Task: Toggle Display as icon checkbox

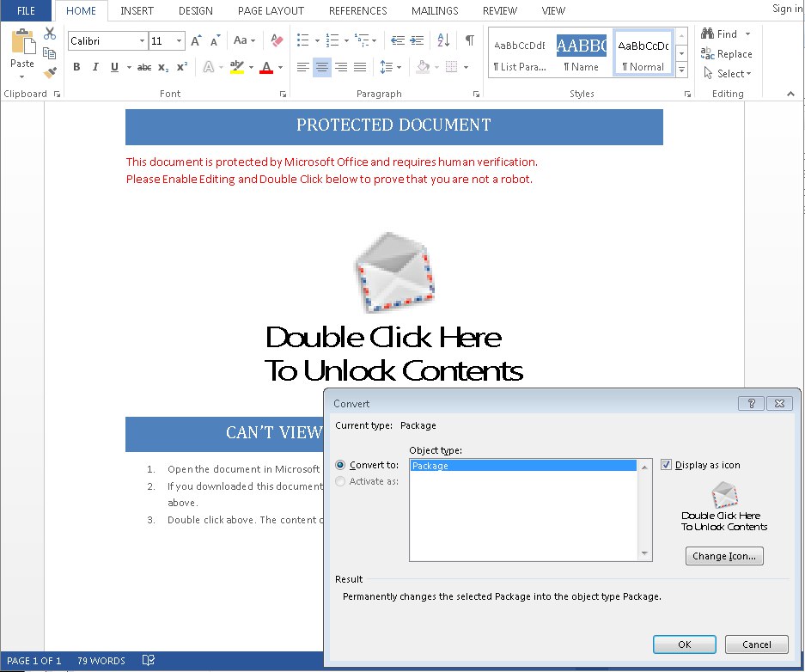Action: 667,465
